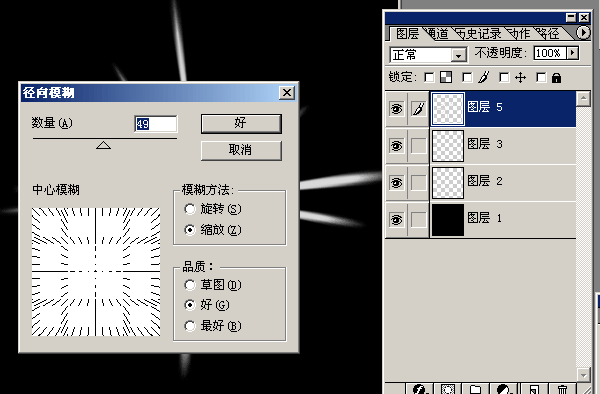600x394 pixels.
Task: Select the 缩放 (Z) blur method
Action: 190,230
